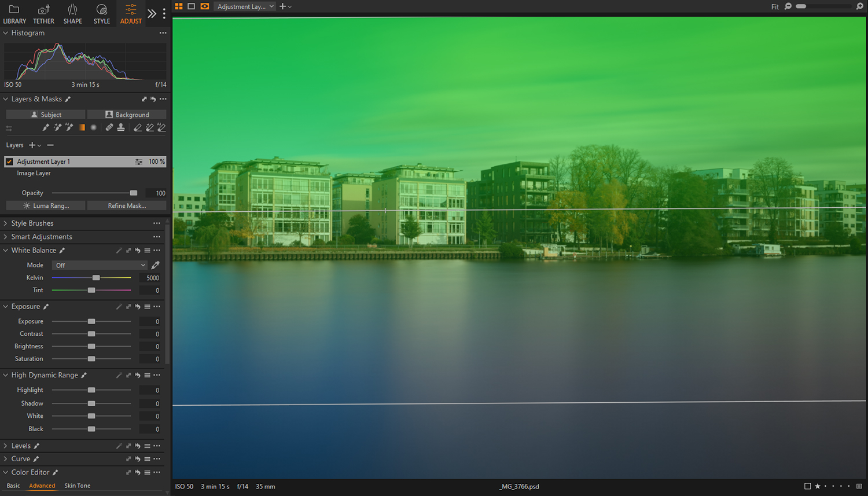The height and width of the screenshot is (496, 868).
Task: Open the STYLE tool tab
Action: (102, 13)
